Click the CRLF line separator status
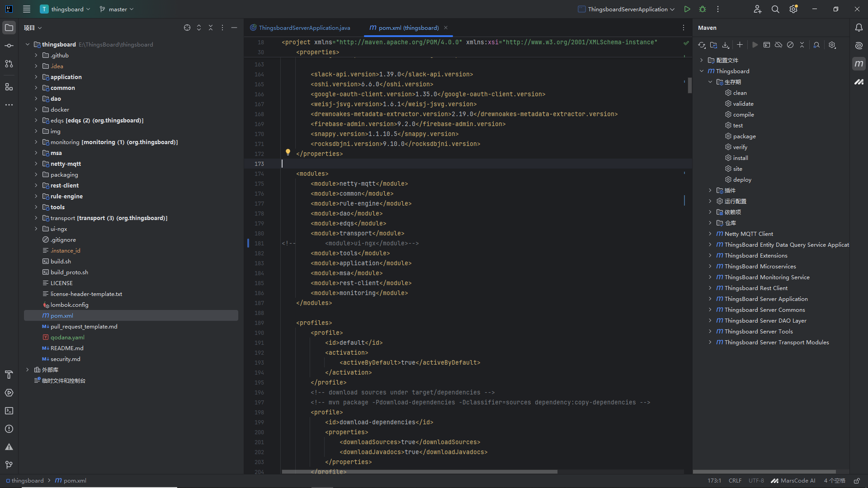 point(735,481)
